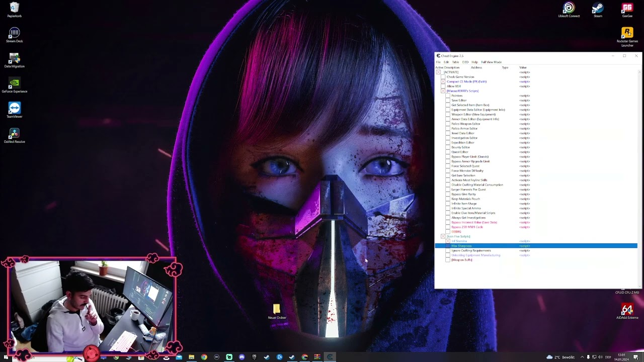Open the Papierkorb recycle bin icon
The height and width of the screenshot is (362, 644).
14,10
